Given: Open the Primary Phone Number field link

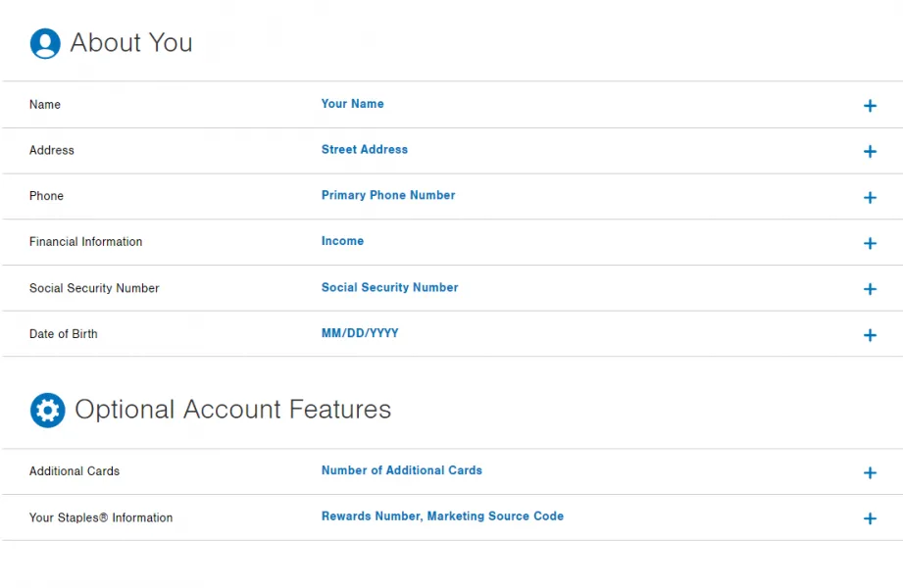Looking at the screenshot, I should [x=388, y=196].
